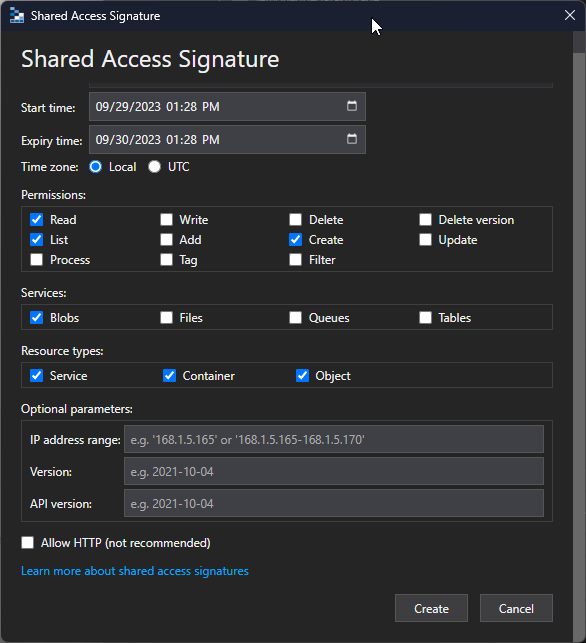Click the Create button
The width and height of the screenshot is (586, 643).
point(431,608)
